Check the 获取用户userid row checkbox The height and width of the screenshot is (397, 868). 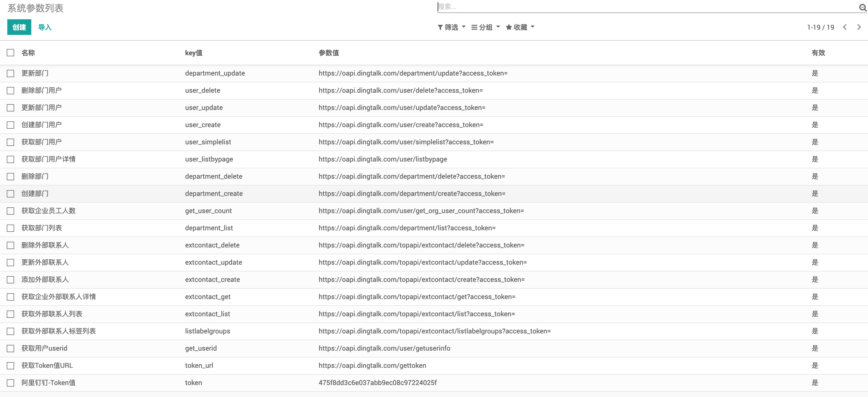coord(10,349)
